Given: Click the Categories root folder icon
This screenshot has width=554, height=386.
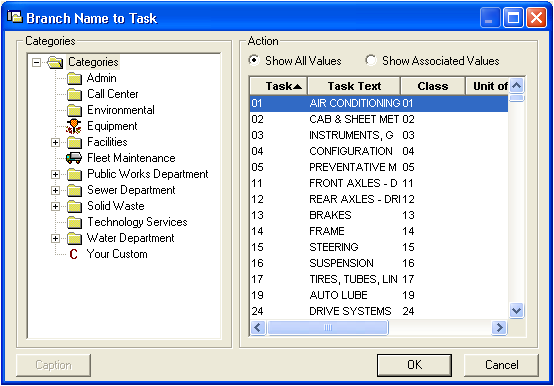Looking at the screenshot, I should 55,63.
